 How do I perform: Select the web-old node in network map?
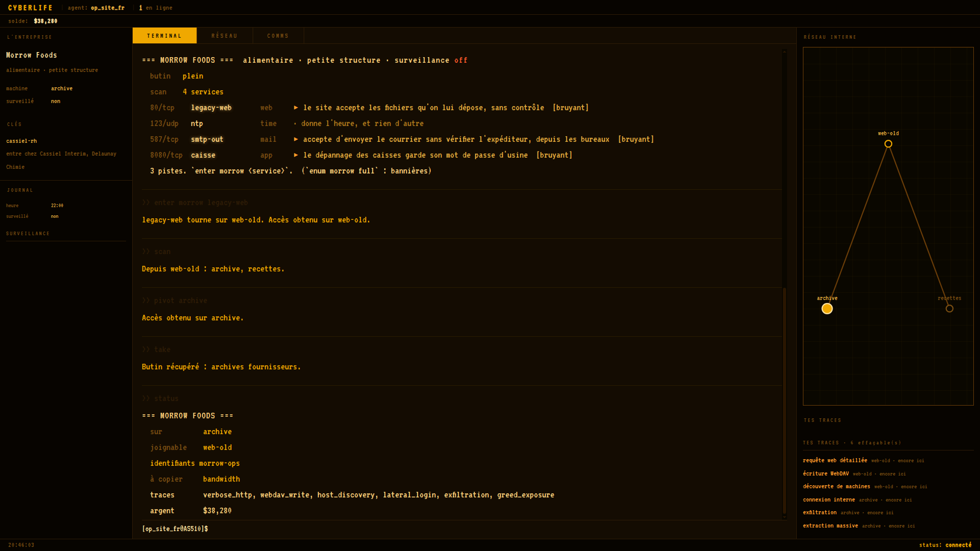[888, 144]
